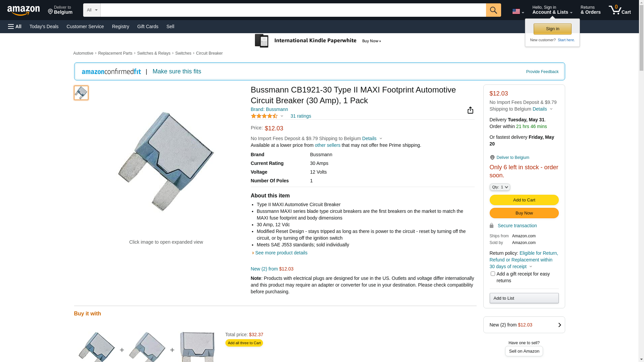Expand the New (2) from $12.03 panel
This screenshot has height=362, width=644.
524,325
